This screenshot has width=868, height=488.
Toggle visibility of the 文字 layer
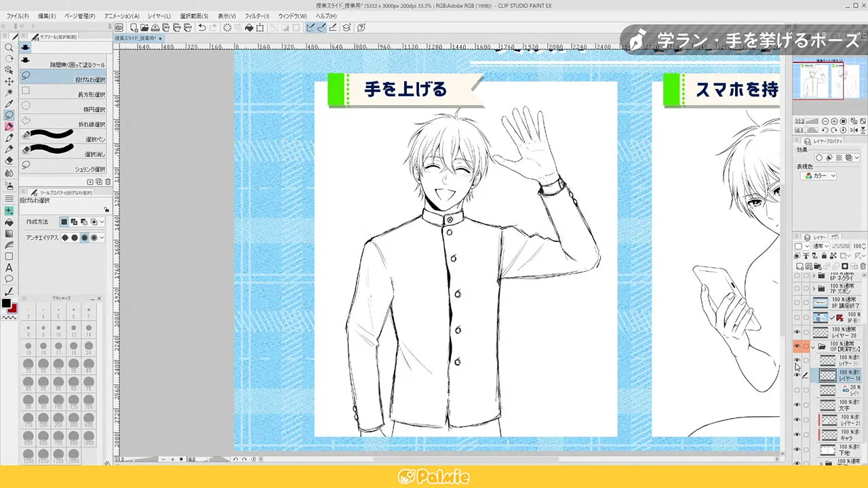pyautogui.click(x=796, y=405)
